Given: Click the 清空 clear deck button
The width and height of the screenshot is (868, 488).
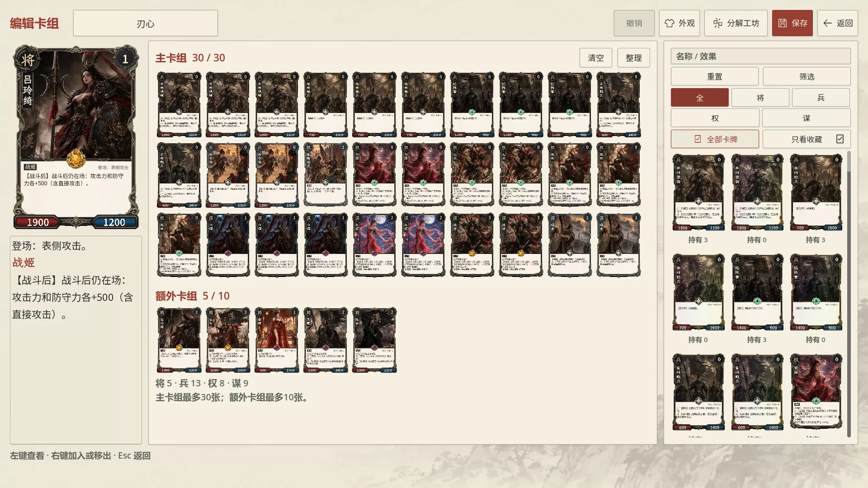Looking at the screenshot, I should pos(595,58).
